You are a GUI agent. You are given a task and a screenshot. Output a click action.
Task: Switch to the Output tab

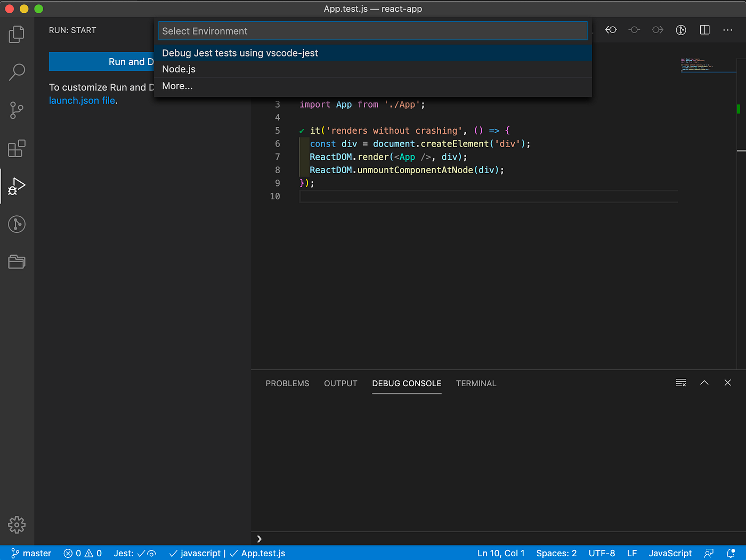[x=340, y=384]
